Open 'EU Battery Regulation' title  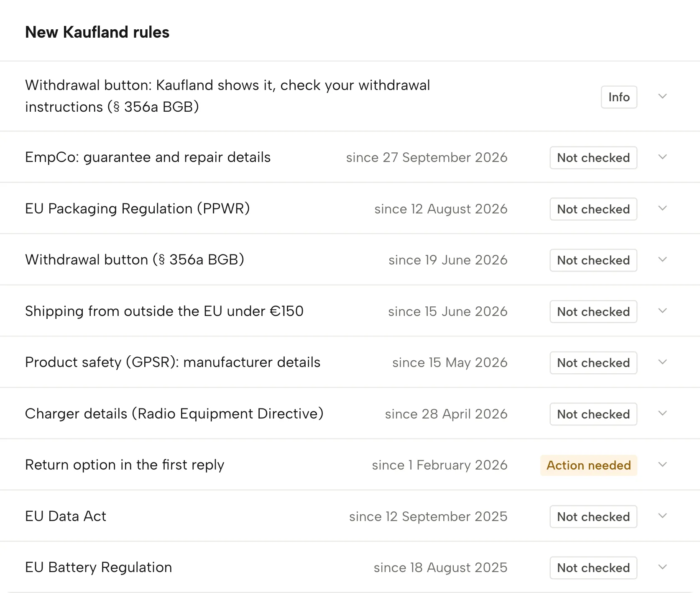point(99,567)
